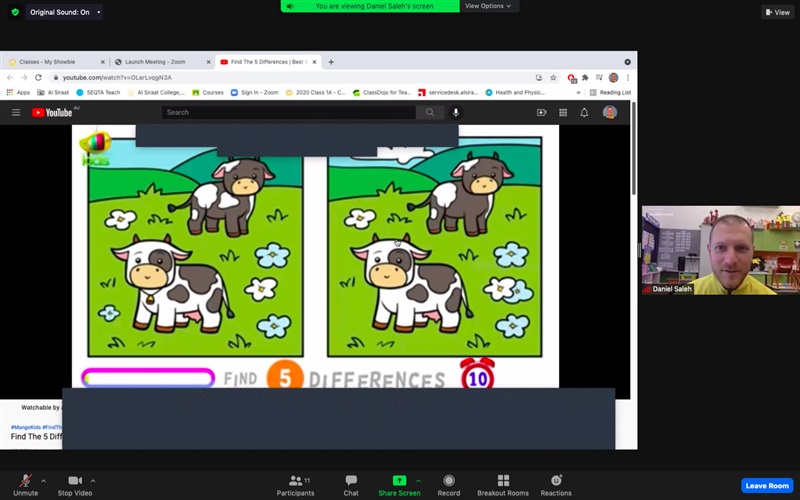Click the YouTube Search field
The height and width of the screenshot is (500, 800).
pos(289,112)
